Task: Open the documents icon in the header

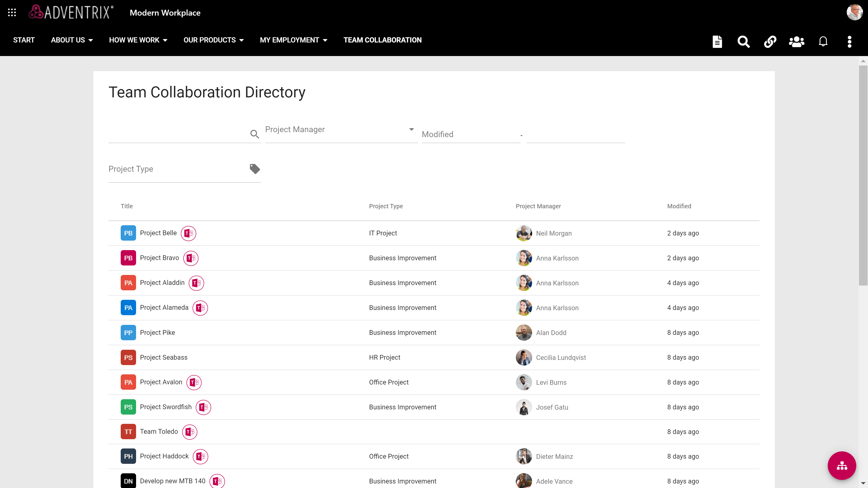Action: click(x=717, y=41)
